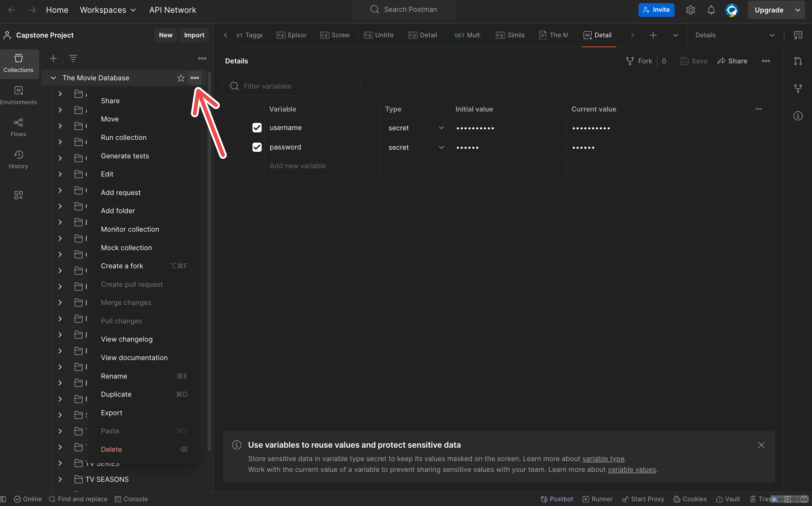The height and width of the screenshot is (506, 812).
Task: Open the Flows sidebar panel
Action: pos(18,128)
